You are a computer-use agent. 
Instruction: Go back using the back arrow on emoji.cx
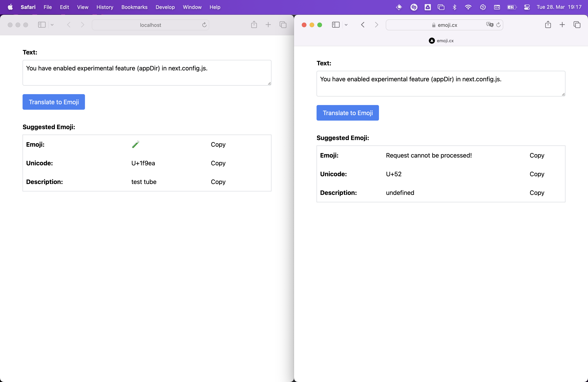click(x=363, y=25)
